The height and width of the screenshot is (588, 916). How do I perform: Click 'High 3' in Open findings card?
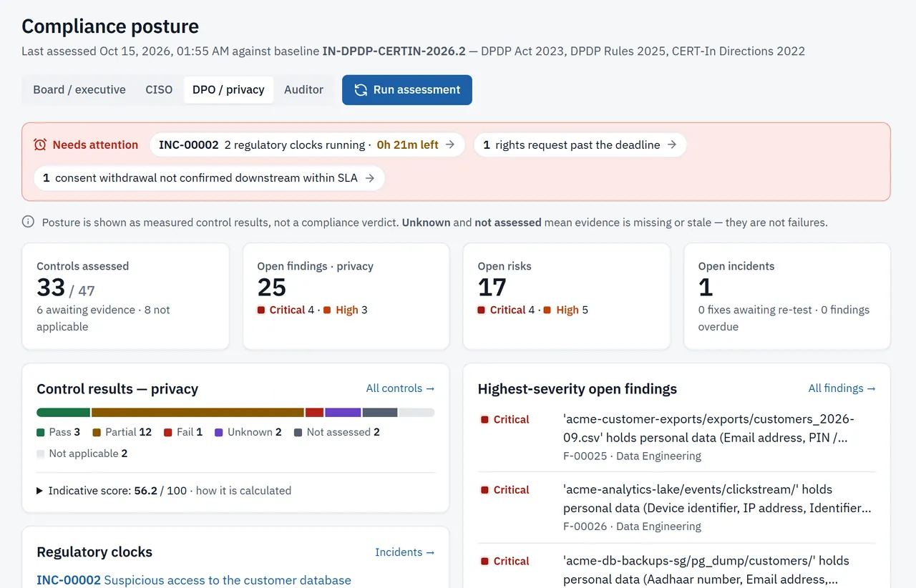tap(346, 310)
